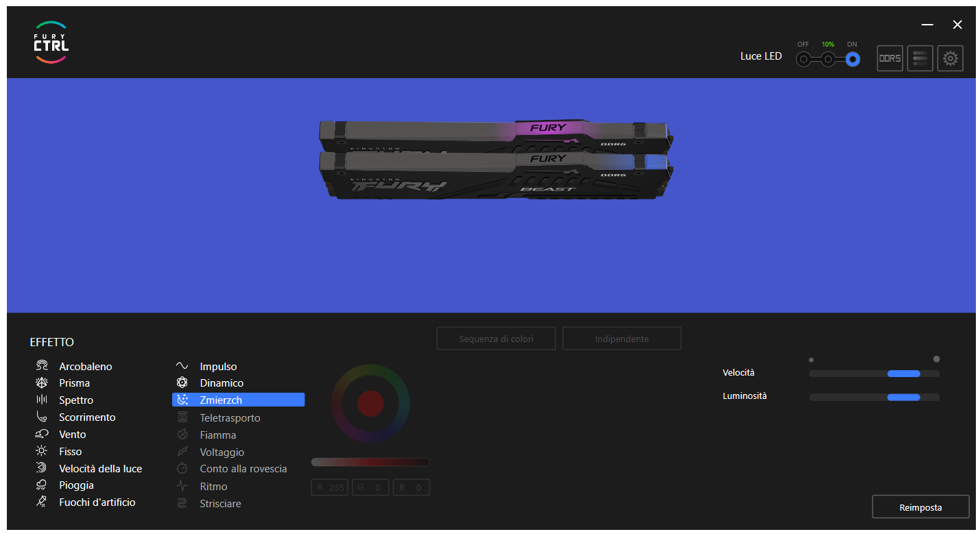Choose the Teletrasporto label

tap(230, 418)
